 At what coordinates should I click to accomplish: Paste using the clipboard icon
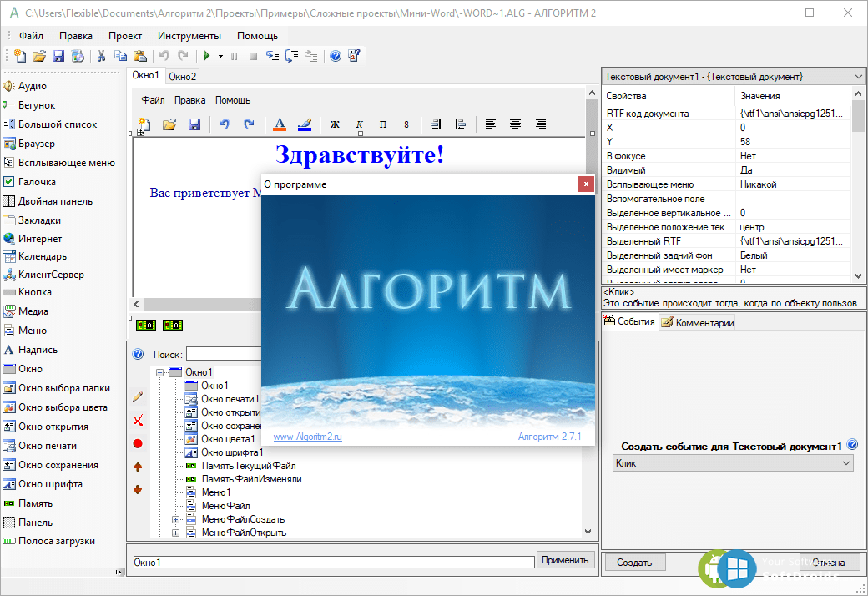(x=140, y=55)
